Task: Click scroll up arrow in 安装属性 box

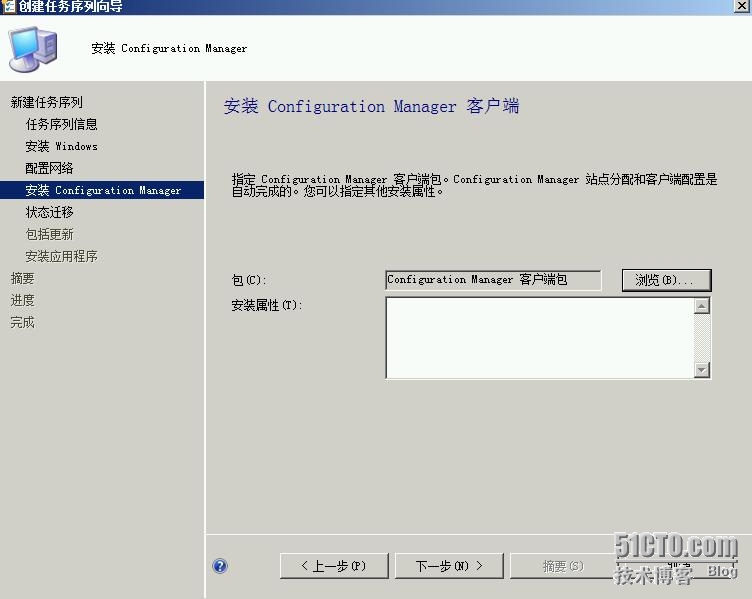Action: tap(702, 306)
